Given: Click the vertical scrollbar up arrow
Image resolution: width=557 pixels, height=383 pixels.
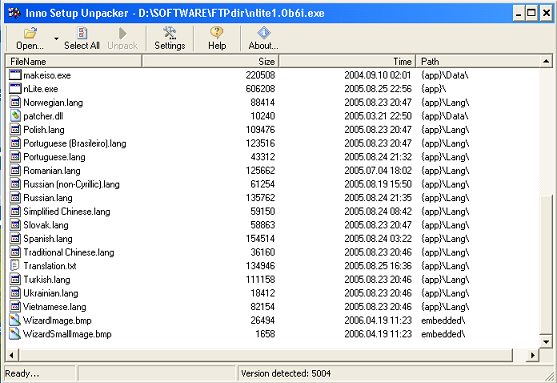Looking at the screenshot, I should (546, 61).
